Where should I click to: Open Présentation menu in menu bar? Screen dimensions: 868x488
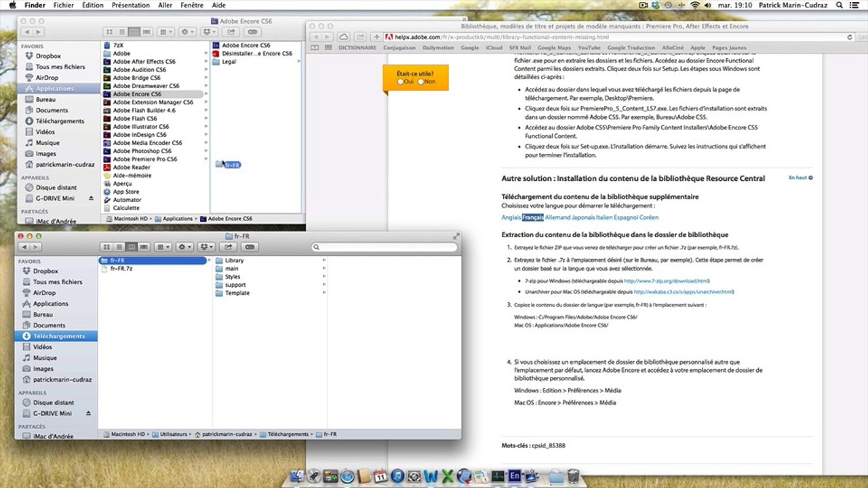(131, 5)
